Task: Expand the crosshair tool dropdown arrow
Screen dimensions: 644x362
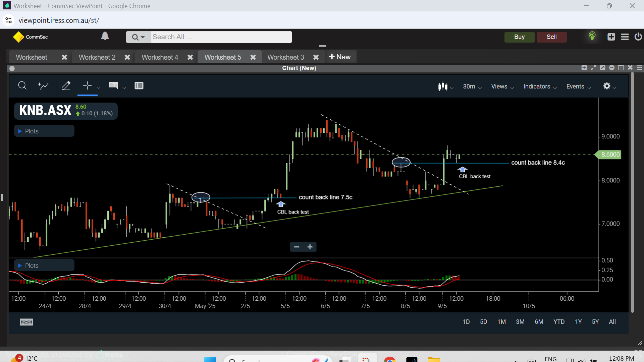Action: (98, 88)
